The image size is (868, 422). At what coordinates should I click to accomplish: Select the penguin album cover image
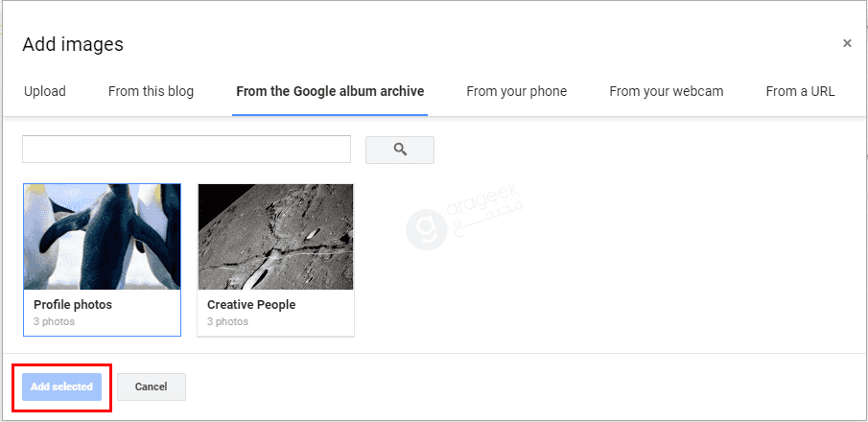102,237
